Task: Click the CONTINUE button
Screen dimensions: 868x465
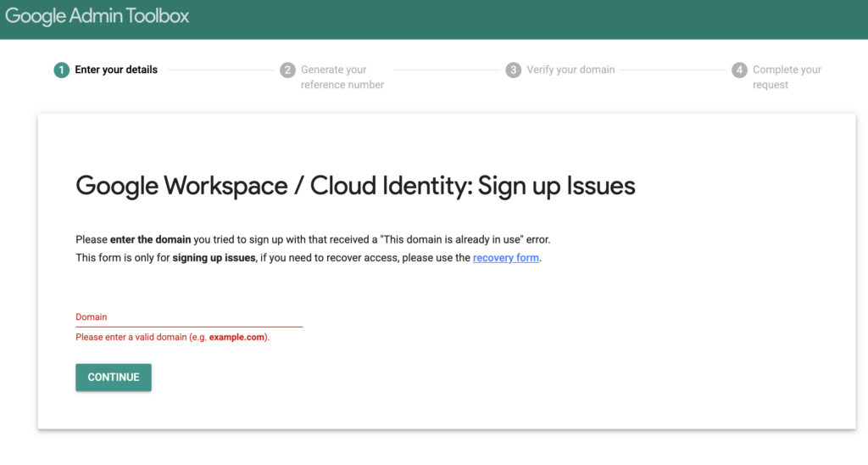Action: coord(114,378)
